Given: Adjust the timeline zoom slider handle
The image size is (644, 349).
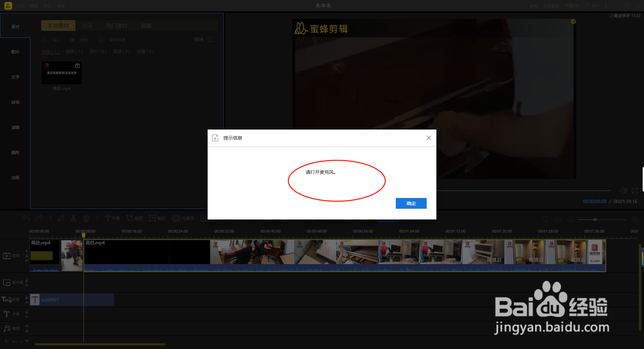Looking at the screenshot, I should pyautogui.click(x=595, y=219).
